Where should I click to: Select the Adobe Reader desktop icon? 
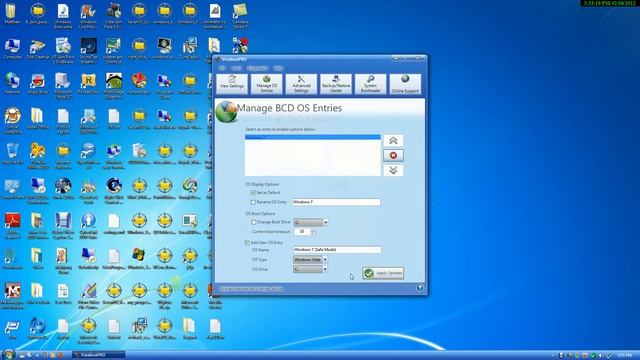(x=12, y=226)
